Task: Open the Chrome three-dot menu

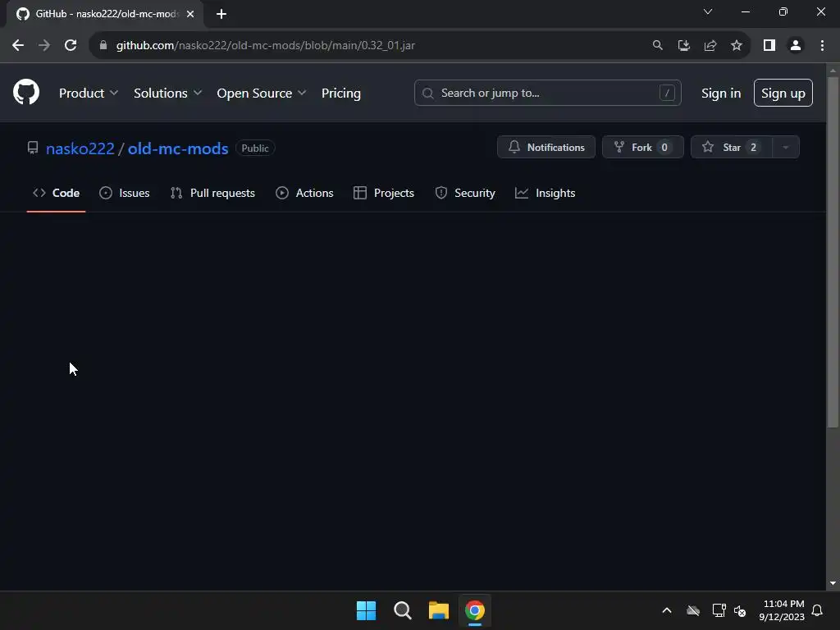Action: pos(822,46)
